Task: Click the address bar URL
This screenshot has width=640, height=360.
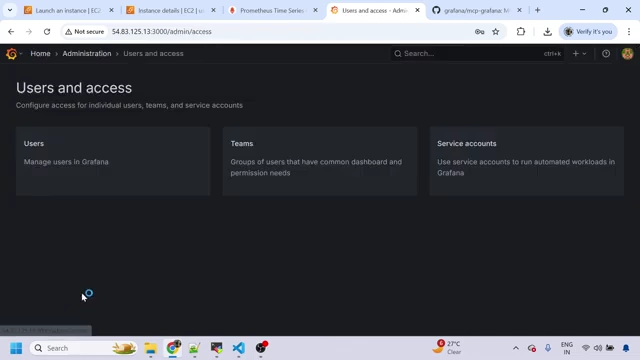Action: (162, 31)
